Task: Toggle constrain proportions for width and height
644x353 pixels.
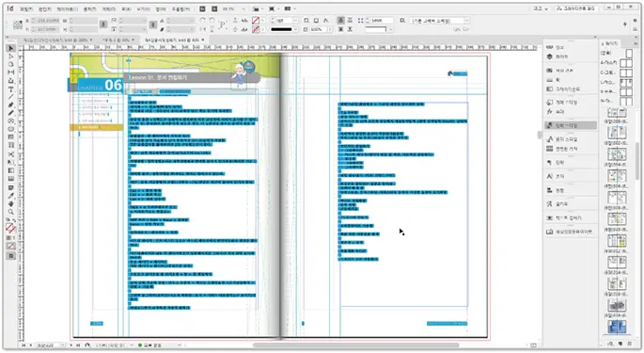Action: 103,24
